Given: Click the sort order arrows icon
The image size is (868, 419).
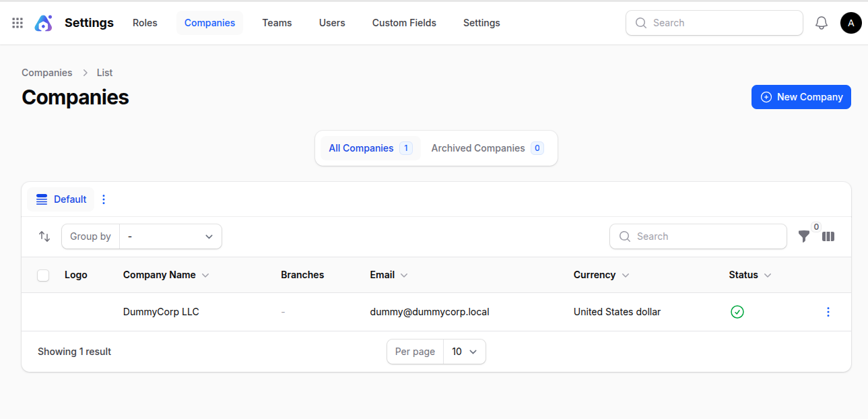Looking at the screenshot, I should [44, 236].
